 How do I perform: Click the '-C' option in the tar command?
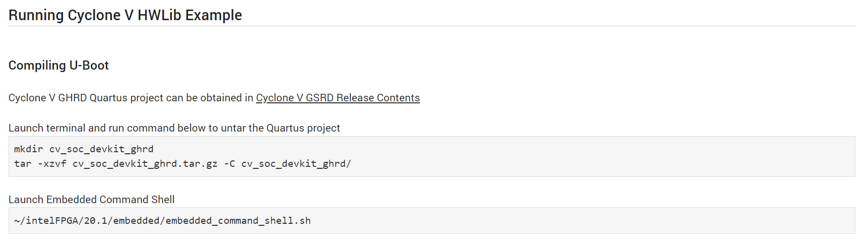pos(230,164)
